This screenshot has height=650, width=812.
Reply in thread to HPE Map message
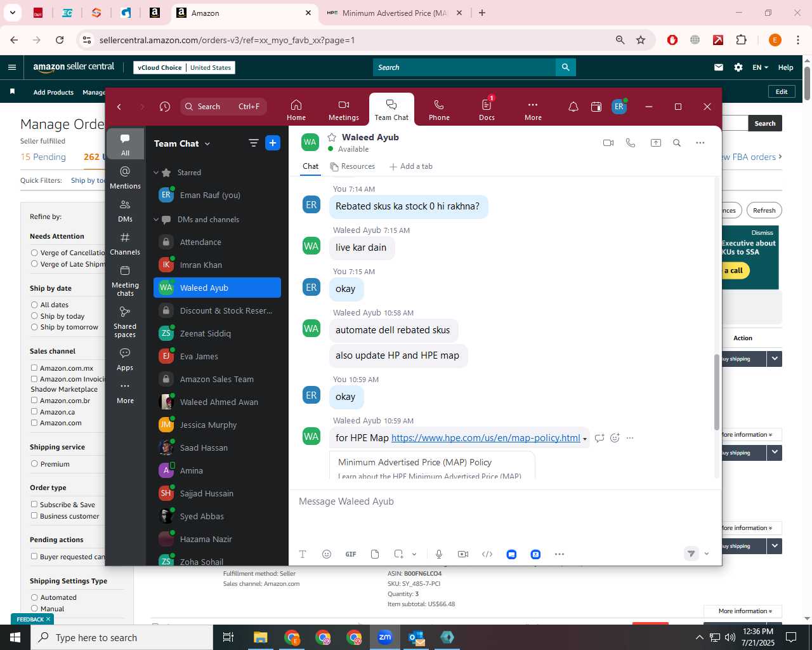(x=599, y=438)
